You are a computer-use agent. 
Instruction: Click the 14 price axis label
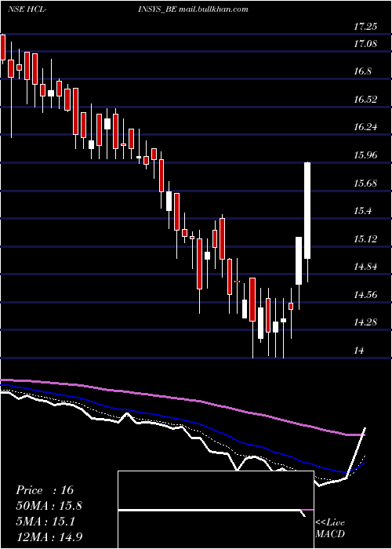359,350
